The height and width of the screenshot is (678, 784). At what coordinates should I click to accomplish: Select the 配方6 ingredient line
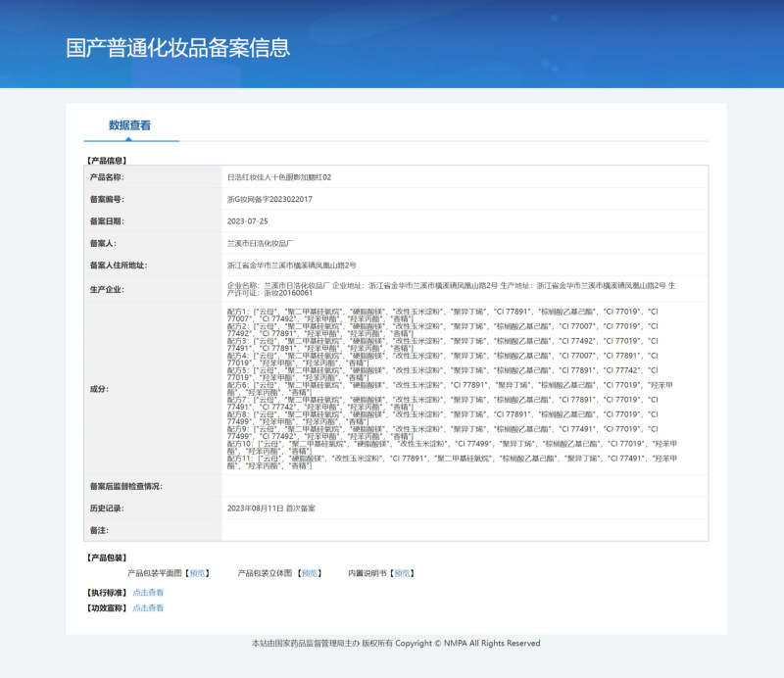click(x=450, y=389)
